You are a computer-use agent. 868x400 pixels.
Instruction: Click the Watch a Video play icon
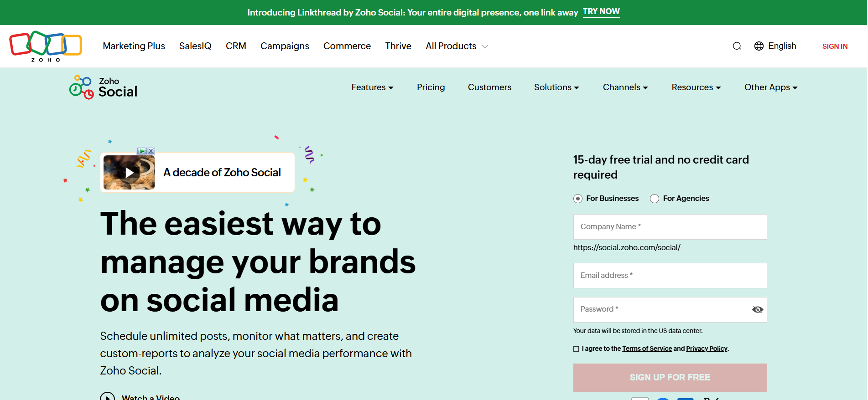pos(108,396)
